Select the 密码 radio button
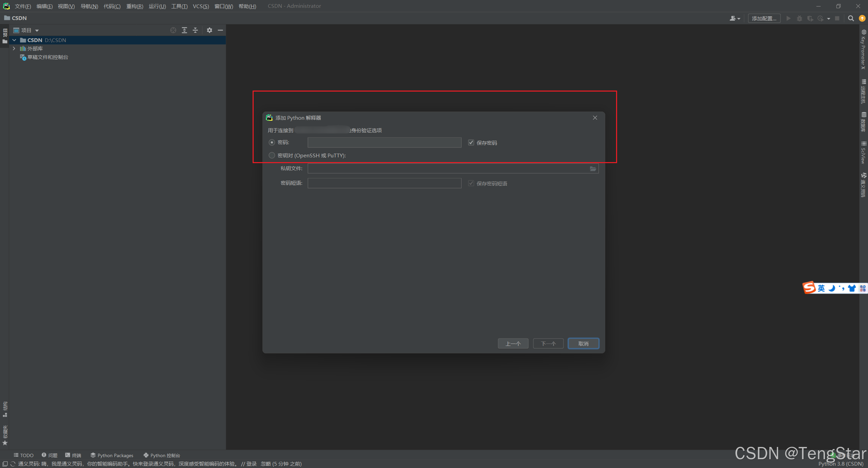 272,142
